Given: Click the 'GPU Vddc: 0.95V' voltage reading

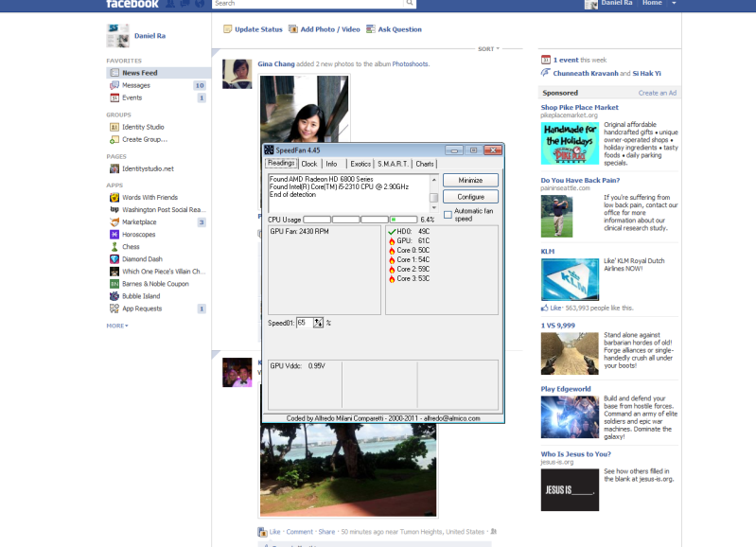Looking at the screenshot, I should tap(297, 366).
